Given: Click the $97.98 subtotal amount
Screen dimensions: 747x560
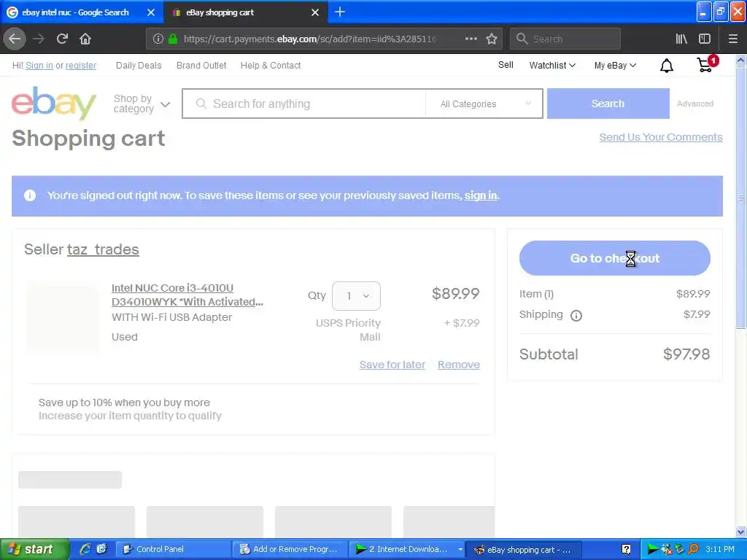Looking at the screenshot, I should pyautogui.click(x=686, y=354).
